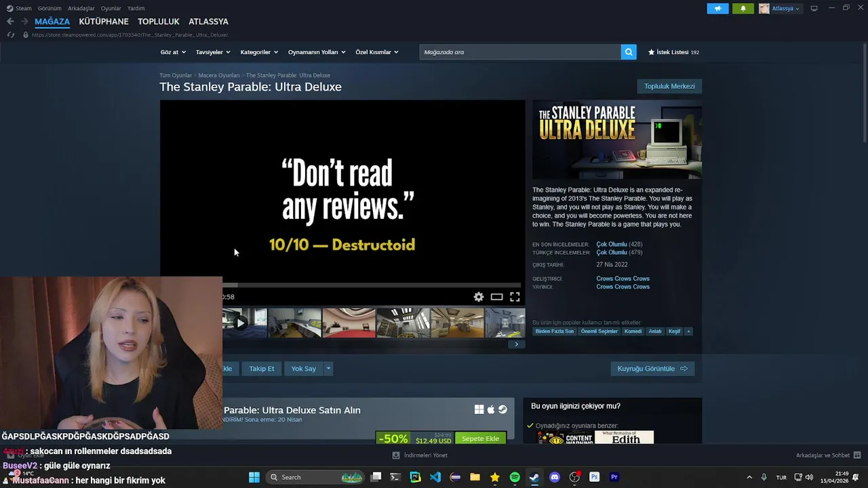868x488 pixels.
Task: Select the trailer thumbnail with play icon
Action: (245, 323)
